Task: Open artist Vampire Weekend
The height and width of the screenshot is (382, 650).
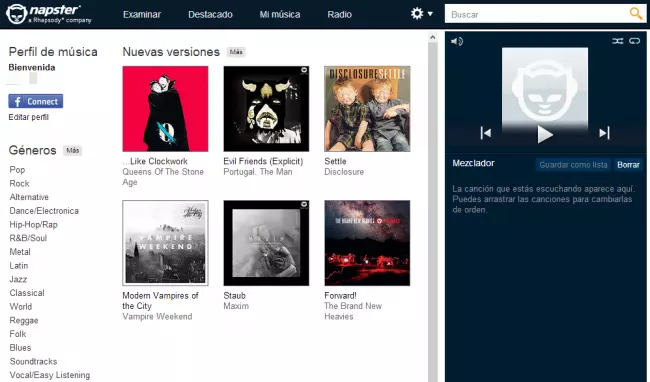Action: pos(157,317)
